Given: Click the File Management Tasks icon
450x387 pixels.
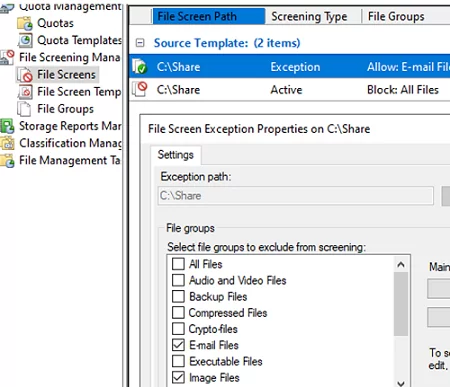Looking at the screenshot, I should pyautogui.click(x=7, y=160).
